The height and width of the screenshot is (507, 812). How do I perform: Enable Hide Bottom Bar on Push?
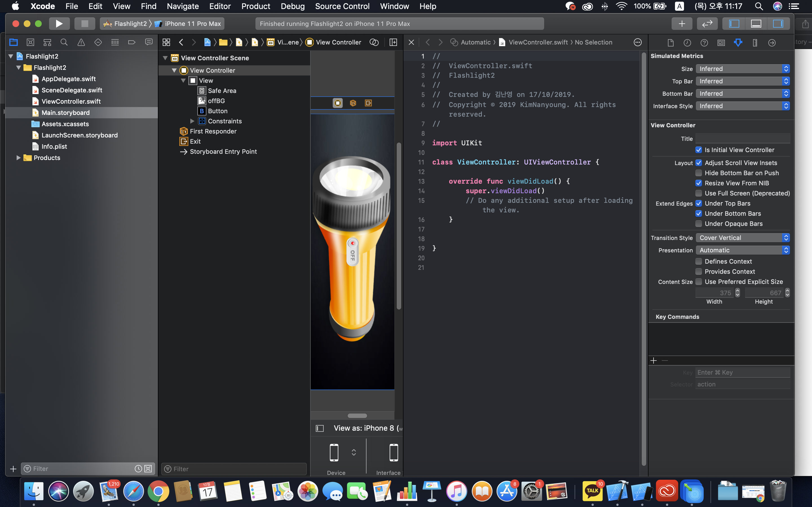click(x=699, y=173)
